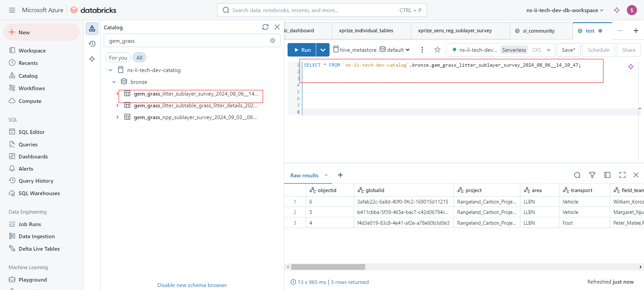Viewport: 644px width, 290px height.
Task: Click the Schedule button
Action: tap(598, 50)
